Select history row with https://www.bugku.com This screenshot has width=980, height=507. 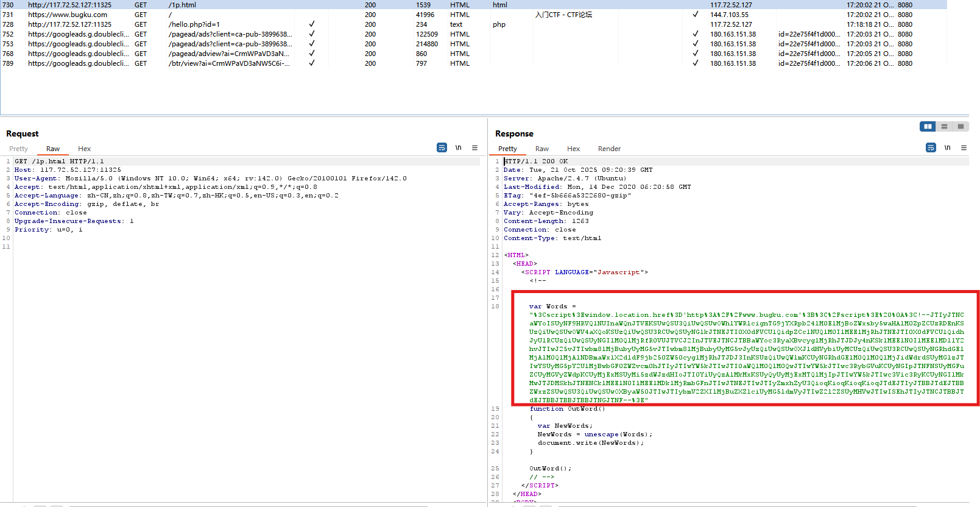[x=473, y=15]
